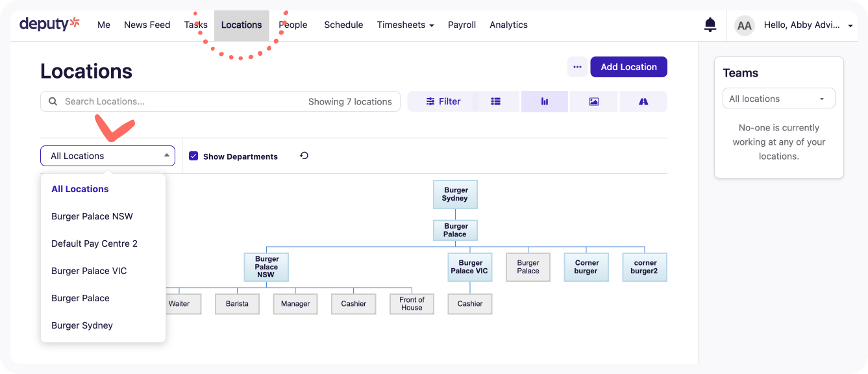868x374 pixels.
Task: Open the Filter button
Action: pos(443,101)
